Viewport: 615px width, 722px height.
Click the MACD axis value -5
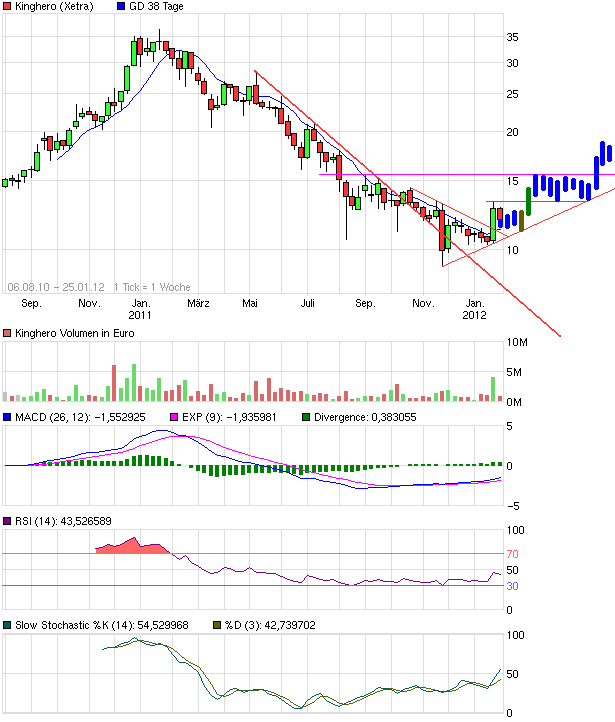pos(513,506)
